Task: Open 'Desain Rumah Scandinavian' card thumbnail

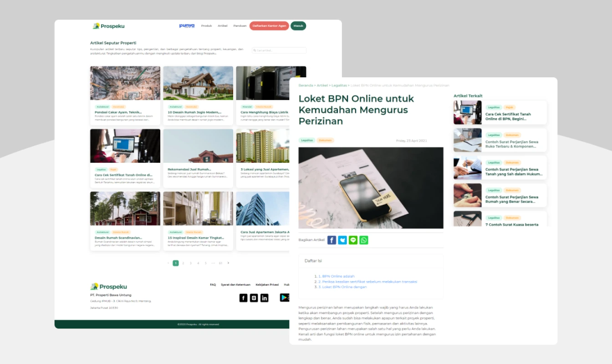Action: point(125,208)
